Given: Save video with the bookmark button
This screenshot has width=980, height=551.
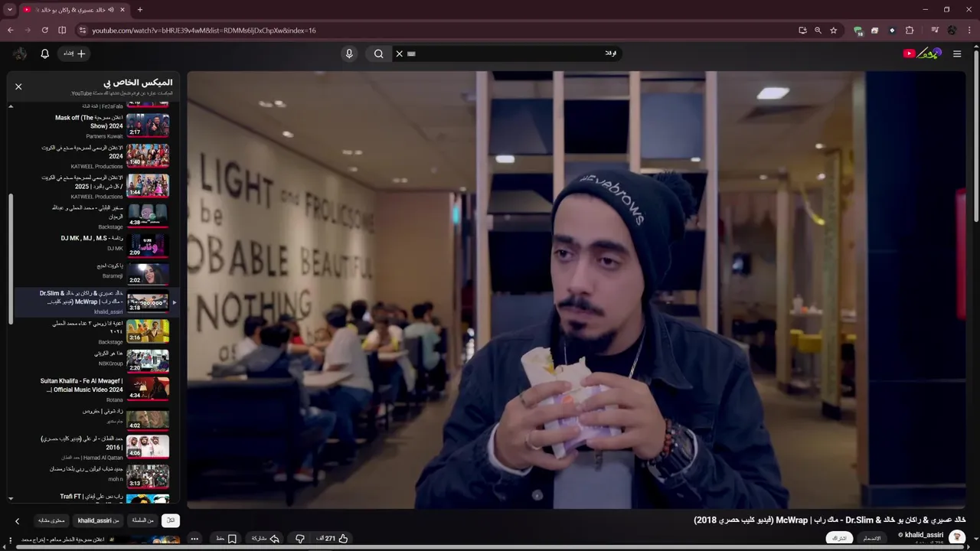Looking at the screenshot, I should tap(226, 539).
